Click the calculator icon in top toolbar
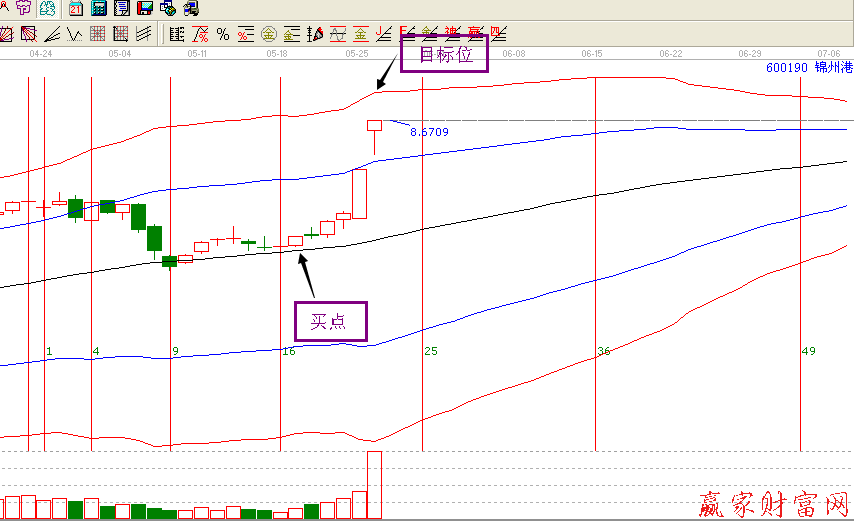This screenshot has width=854, height=529. [x=99, y=9]
